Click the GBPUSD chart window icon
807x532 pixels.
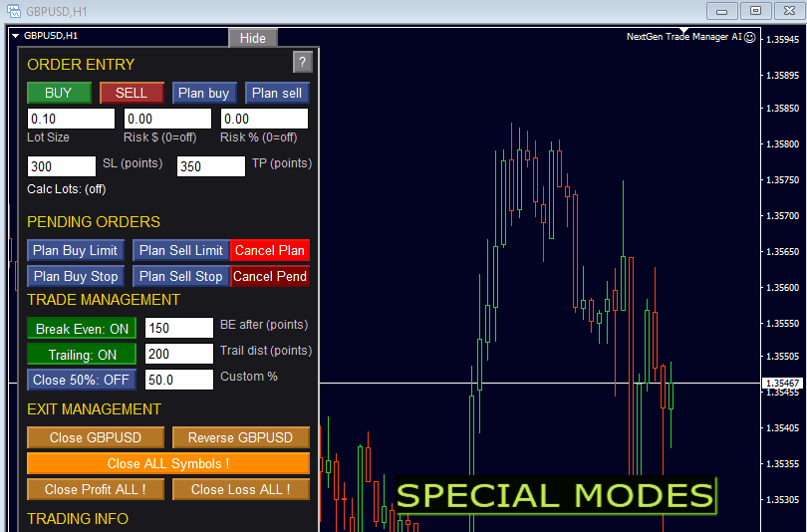(14, 11)
